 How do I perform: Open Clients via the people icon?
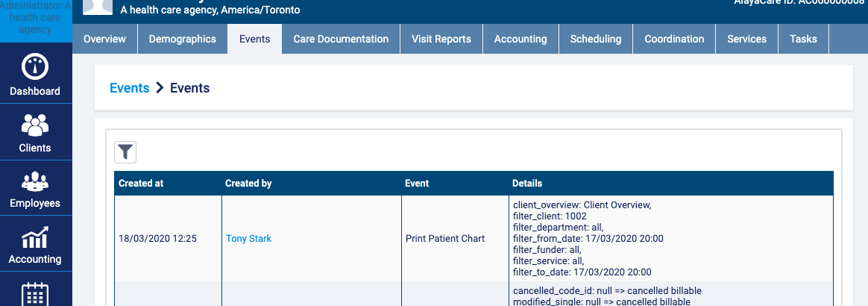(x=35, y=125)
